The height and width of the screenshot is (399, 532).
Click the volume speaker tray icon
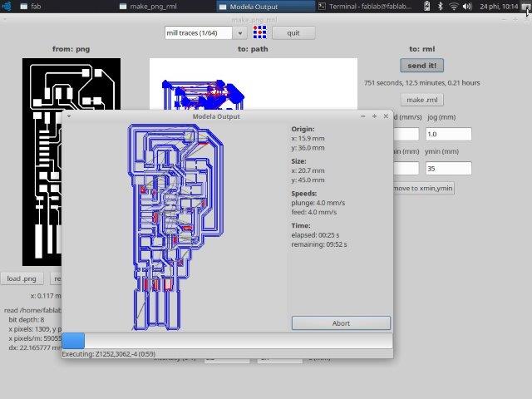coord(467,6)
